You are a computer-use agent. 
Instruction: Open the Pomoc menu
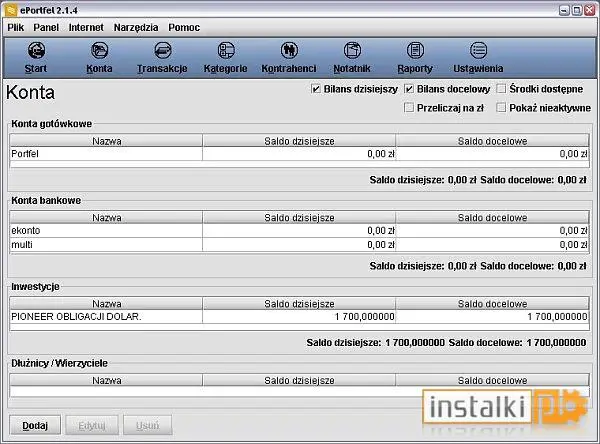184,28
